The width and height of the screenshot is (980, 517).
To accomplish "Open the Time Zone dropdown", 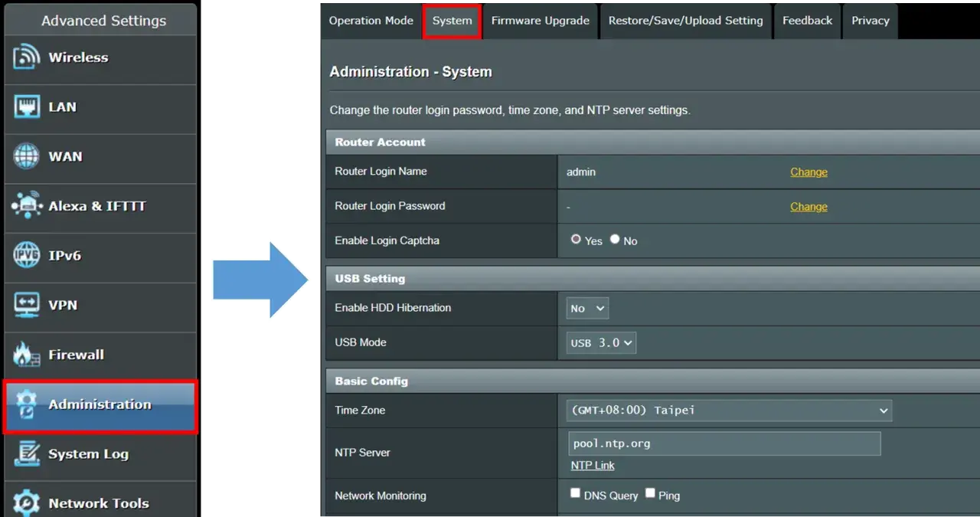I will coord(729,411).
